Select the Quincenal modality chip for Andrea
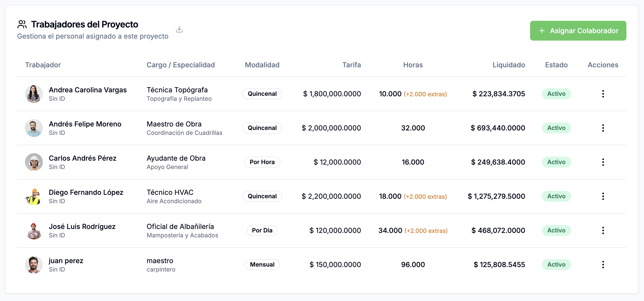Image resolution: width=644 pixels, height=301 pixels. [262, 94]
